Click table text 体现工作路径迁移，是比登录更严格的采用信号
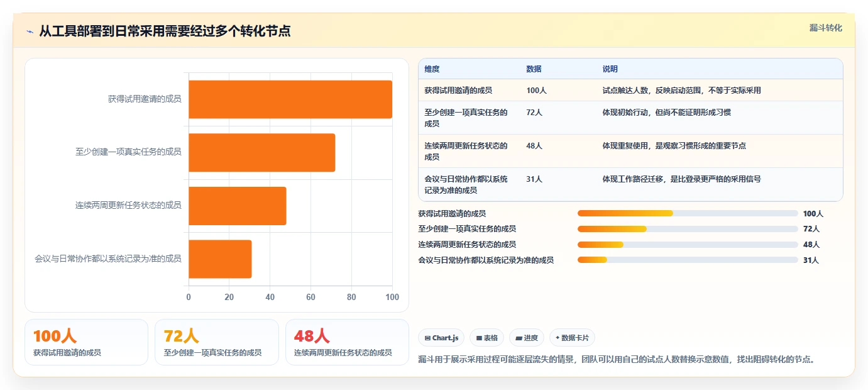The image size is (868, 390). pos(681,179)
